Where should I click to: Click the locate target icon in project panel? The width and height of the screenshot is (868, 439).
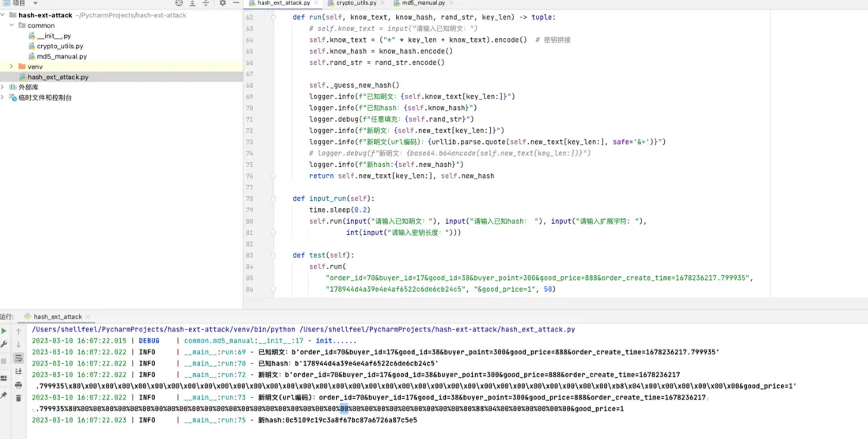pos(179,3)
